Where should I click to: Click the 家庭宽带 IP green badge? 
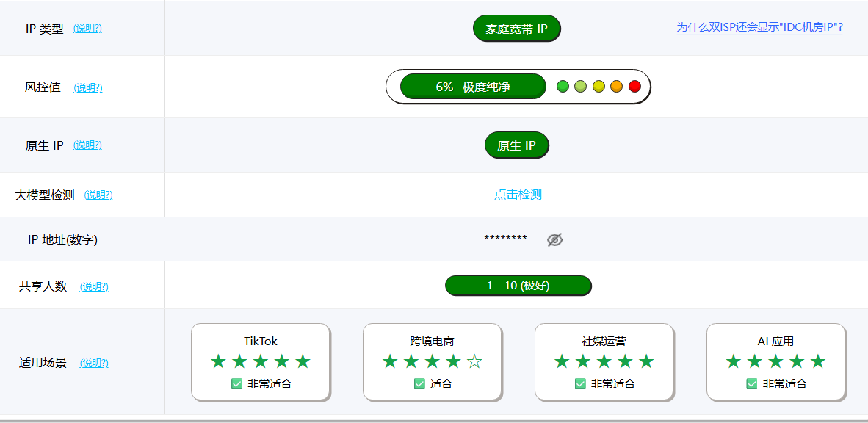516,28
